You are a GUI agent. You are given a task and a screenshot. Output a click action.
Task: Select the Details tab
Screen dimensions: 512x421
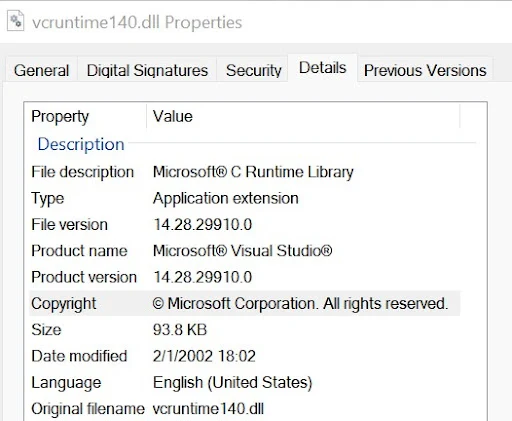tap(323, 68)
